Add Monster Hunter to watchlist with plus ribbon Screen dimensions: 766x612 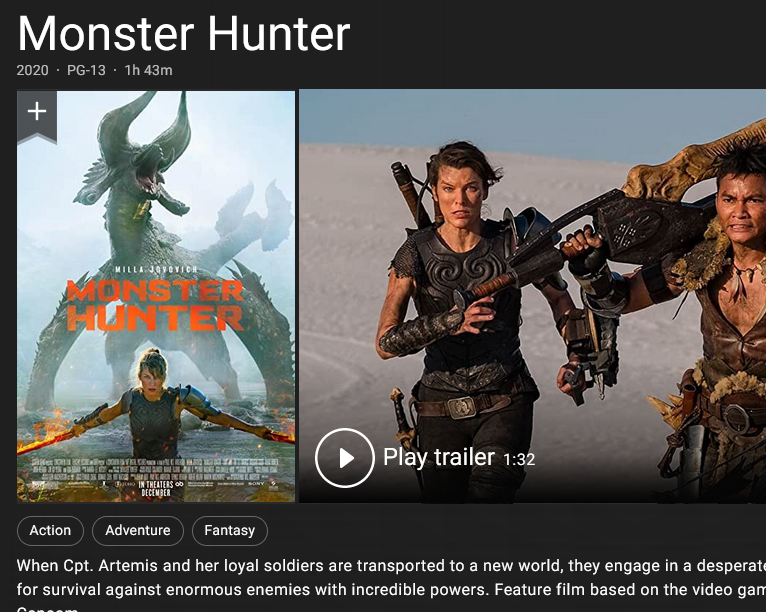point(37,116)
